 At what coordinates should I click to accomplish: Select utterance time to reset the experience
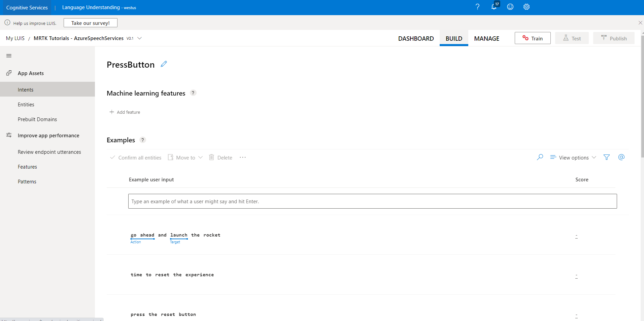172,275
